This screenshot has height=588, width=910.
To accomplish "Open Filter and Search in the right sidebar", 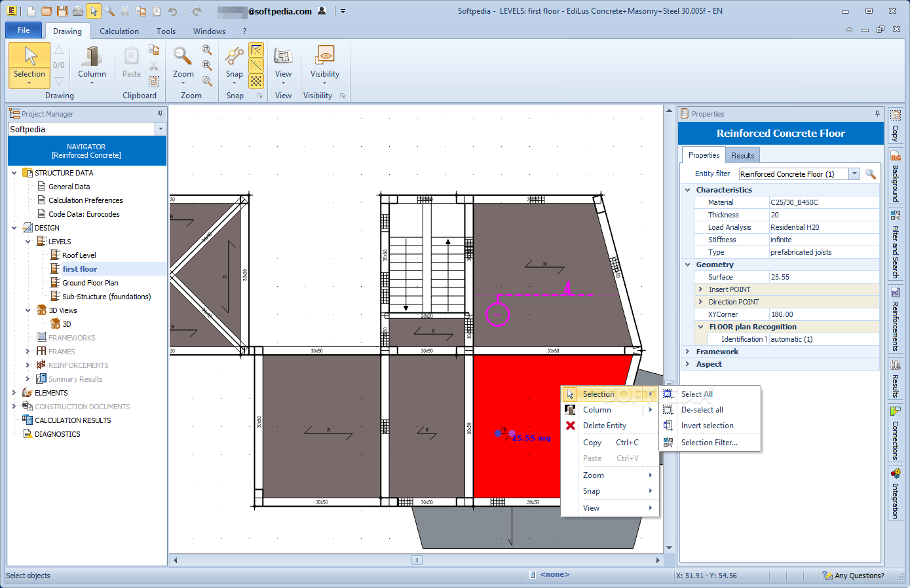I will click(x=895, y=244).
